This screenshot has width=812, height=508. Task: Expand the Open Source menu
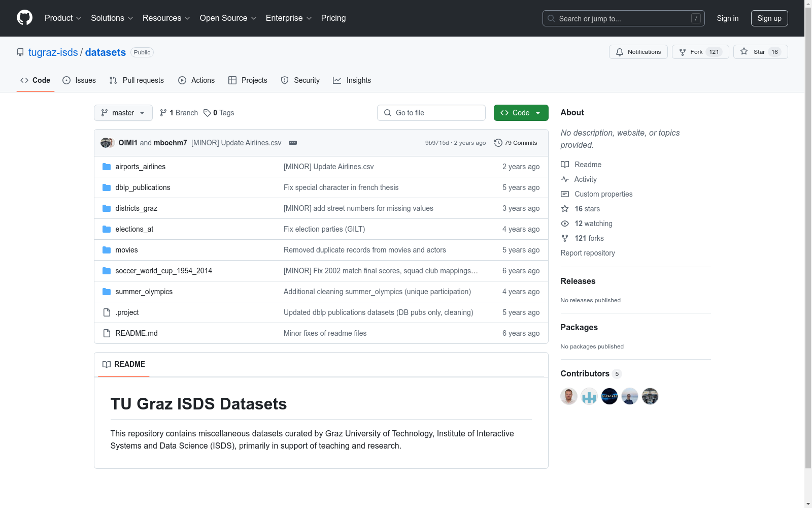(228, 18)
